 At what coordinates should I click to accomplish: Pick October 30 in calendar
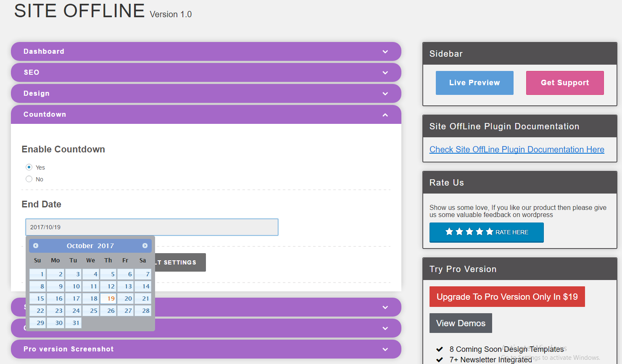click(x=55, y=323)
